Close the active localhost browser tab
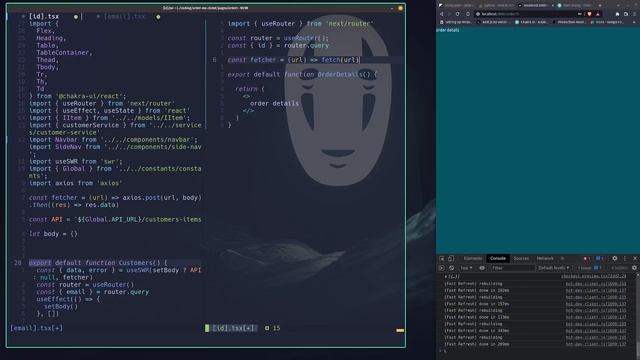The image size is (640, 360). (x=553, y=5)
